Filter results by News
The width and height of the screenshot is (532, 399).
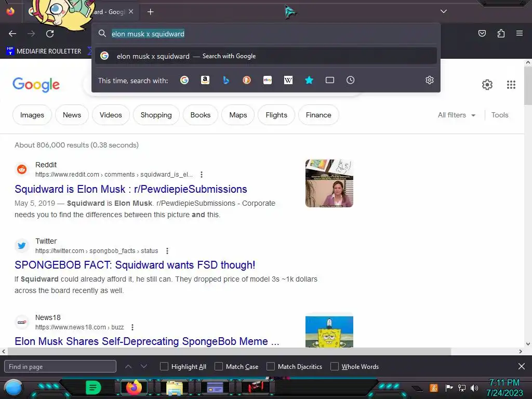point(72,115)
